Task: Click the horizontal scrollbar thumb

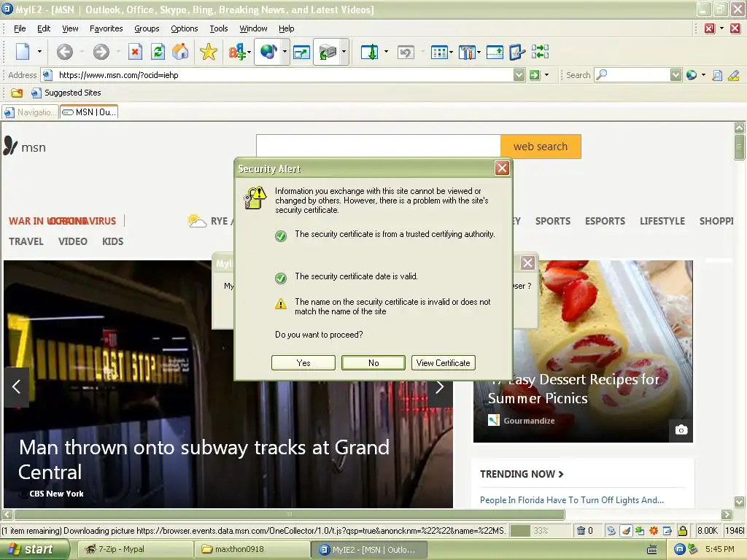Action: pos(289,514)
